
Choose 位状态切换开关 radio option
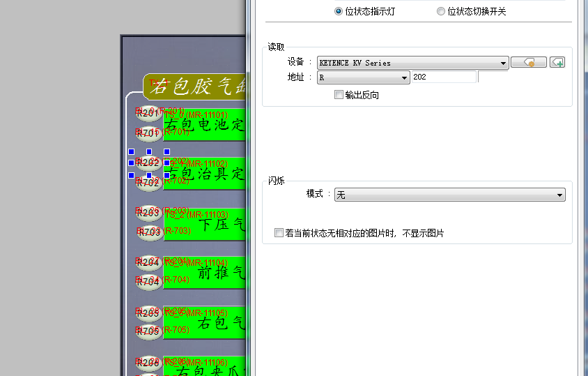pos(441,12)
